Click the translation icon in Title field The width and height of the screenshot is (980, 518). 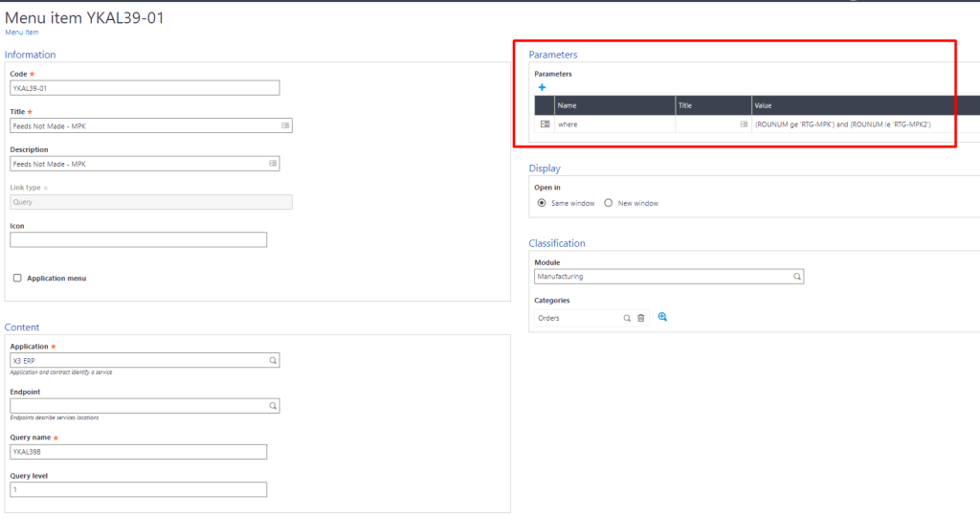pos(285,125)
